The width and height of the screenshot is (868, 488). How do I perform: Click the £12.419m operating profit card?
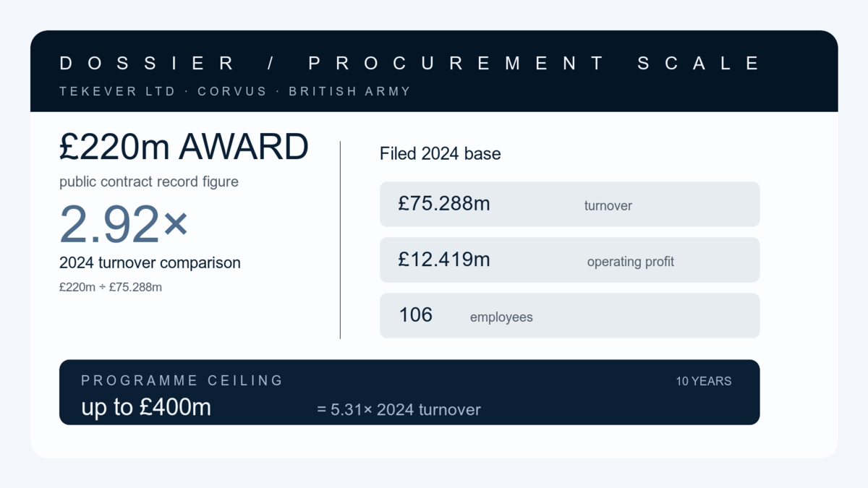[570, 260]
